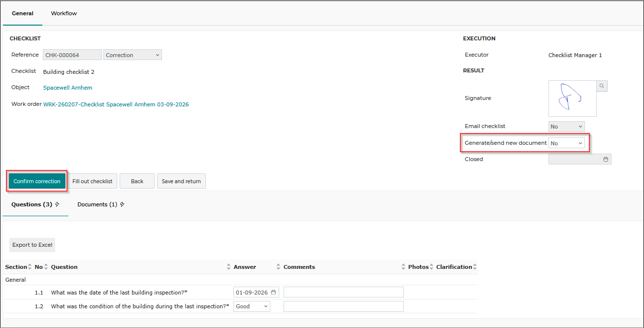Screen dimensions: 644x328
Task: Click the question about the building's condition
Action: point(140,306)
